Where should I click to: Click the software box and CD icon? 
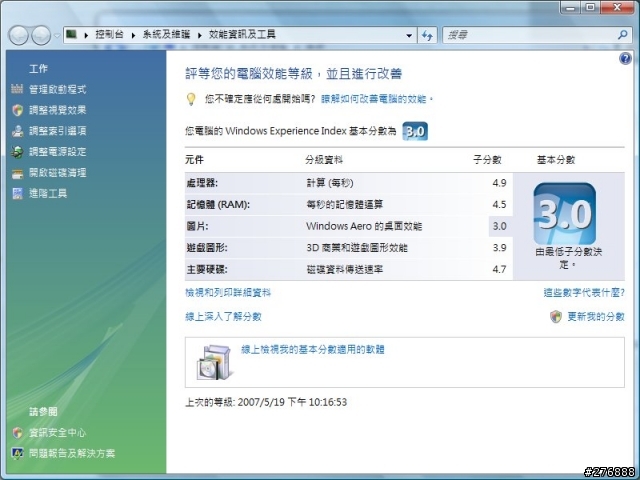tap(213, 362)
